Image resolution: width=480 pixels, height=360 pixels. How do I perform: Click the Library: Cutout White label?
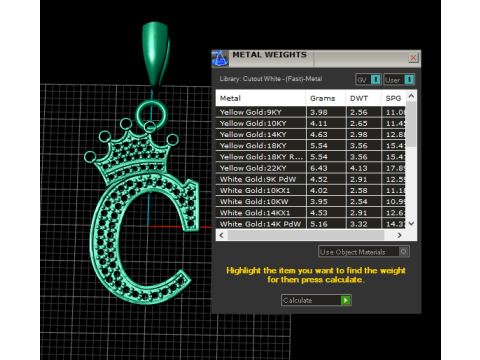(x=271, y=79)
